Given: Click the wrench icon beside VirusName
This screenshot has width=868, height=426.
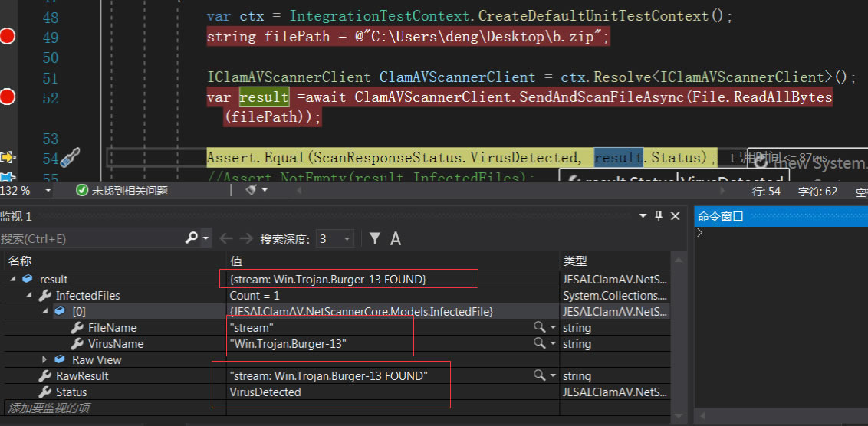Looking at the screenshot, I should [77, 343].
